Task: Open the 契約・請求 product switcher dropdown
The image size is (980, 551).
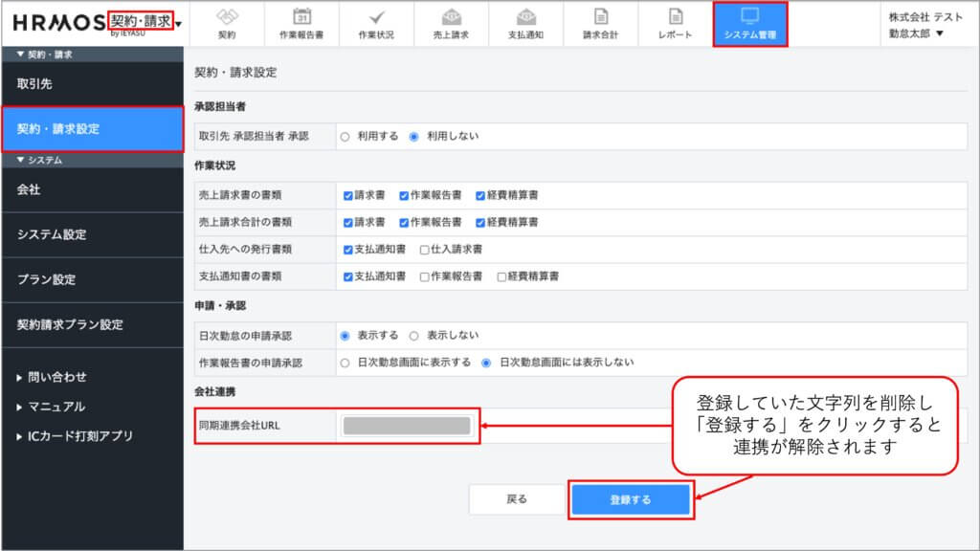Action: [x=179, y=23]
